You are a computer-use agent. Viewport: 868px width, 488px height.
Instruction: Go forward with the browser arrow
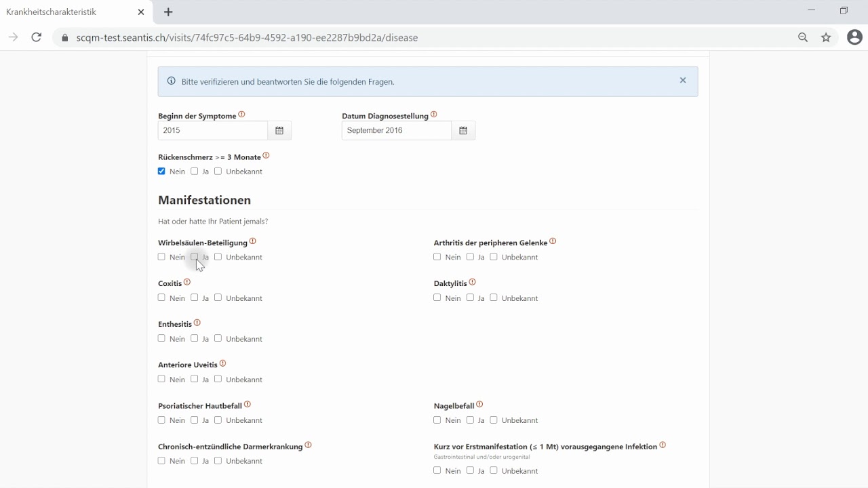click(13, 37)
